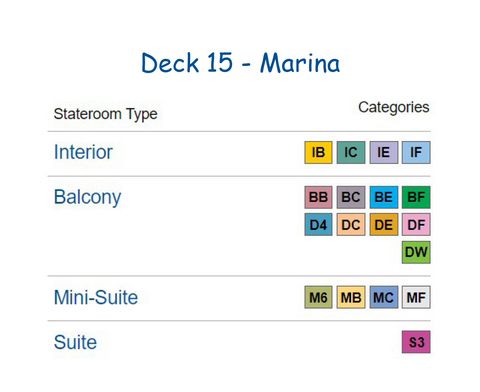The image size is (480, 392).
Task: Select the white MF mini-suite badge
Action: 416,297
